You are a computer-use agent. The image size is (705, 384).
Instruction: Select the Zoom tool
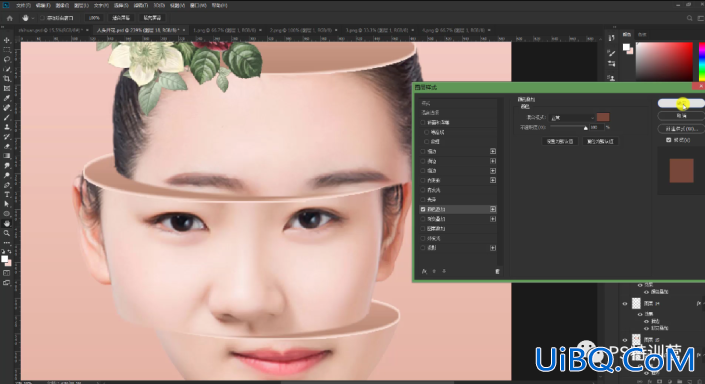7,233
